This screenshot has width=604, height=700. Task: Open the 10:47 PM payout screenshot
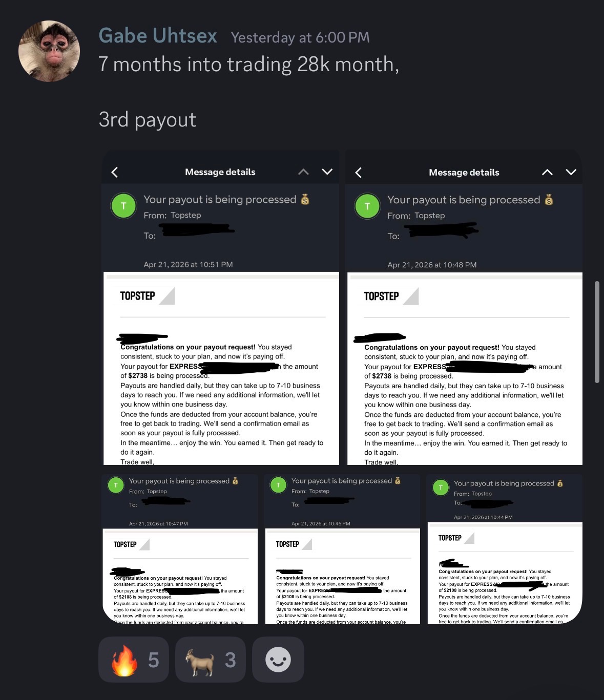point(180,549)
